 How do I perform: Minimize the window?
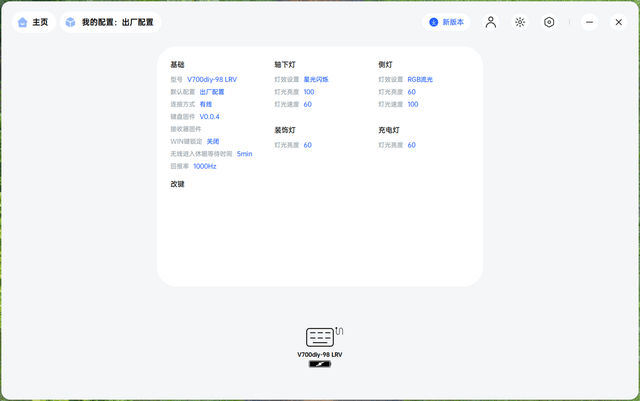(589, 22)
